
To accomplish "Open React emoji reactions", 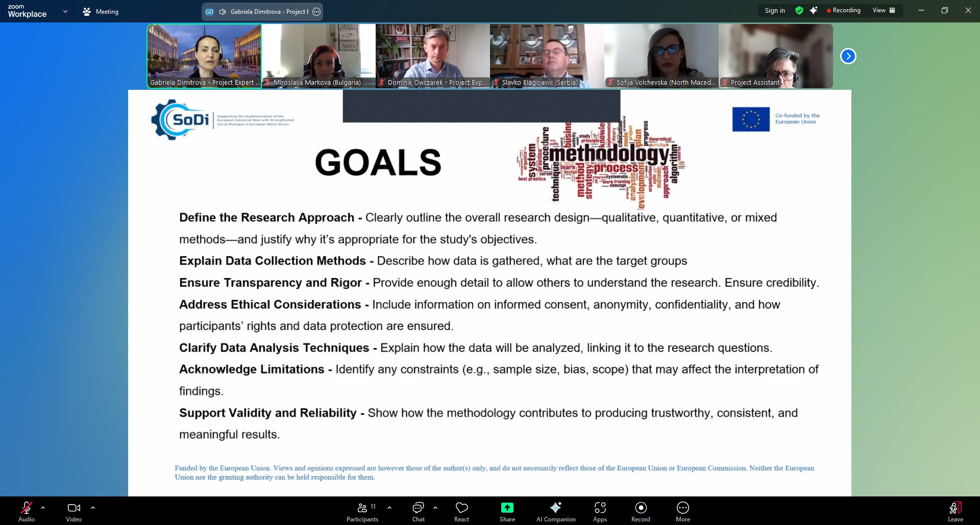I will click(x=462, y=511).
